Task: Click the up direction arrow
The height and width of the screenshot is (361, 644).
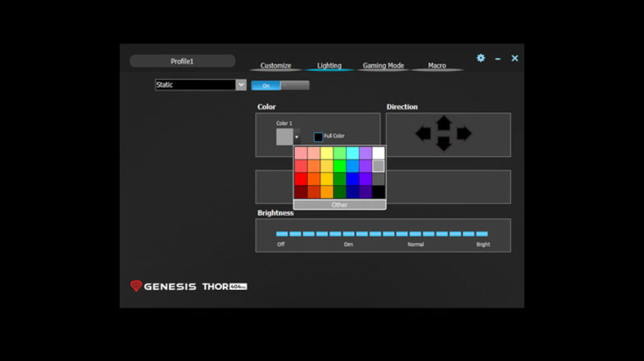Action: [x=443, y=122]
